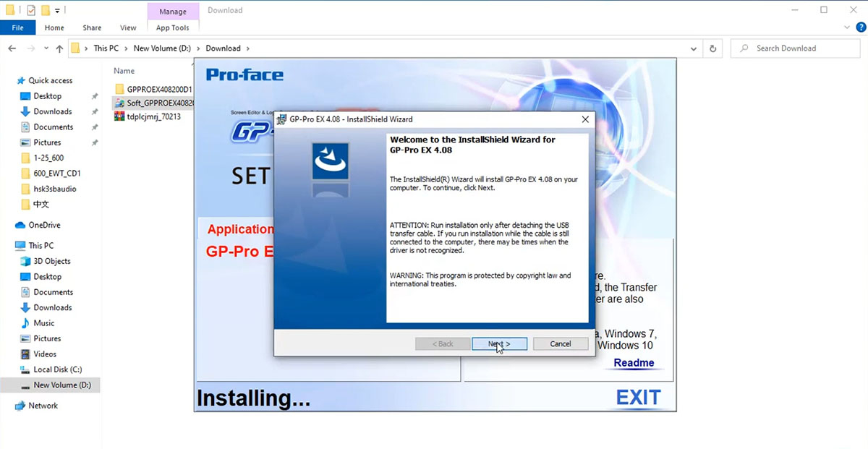Select Quick access in the navigation pane
The height and width of the screenshot is (449, 868).
pyautogui.click(x=51, y=80)
